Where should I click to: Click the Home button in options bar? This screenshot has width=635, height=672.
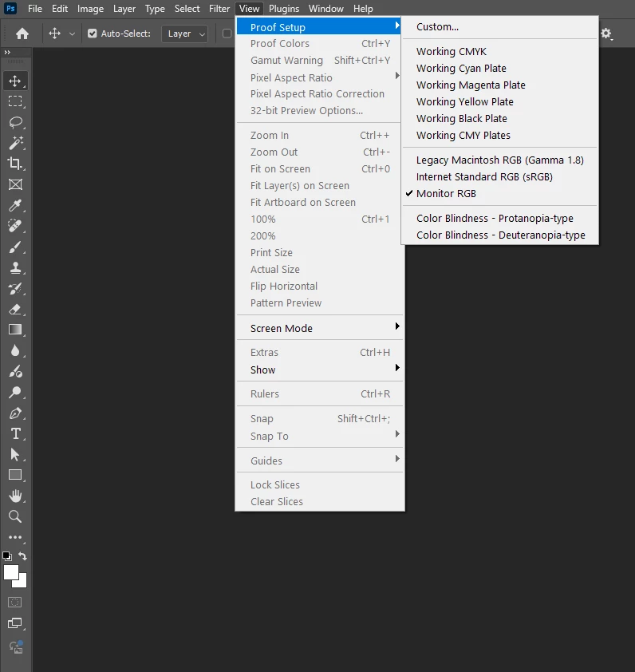[22, 34]
